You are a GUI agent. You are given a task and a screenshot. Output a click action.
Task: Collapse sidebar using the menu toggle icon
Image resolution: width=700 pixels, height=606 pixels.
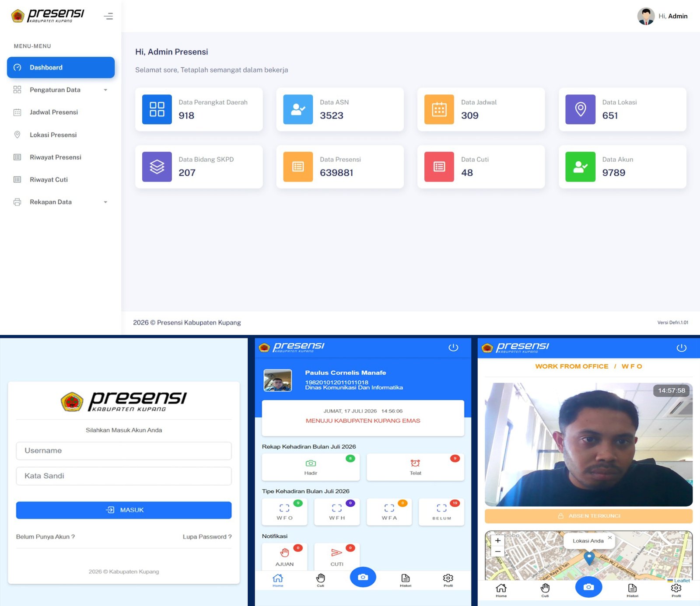point(108,16)
